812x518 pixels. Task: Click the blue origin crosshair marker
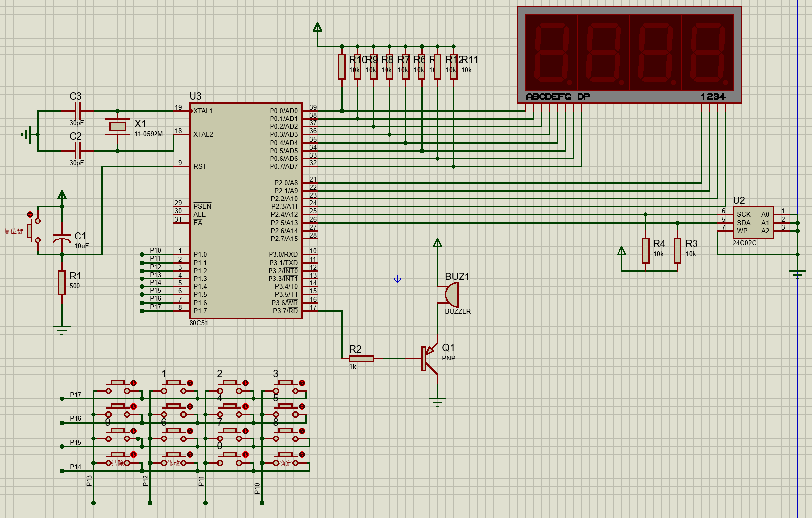tap(397, 279)
